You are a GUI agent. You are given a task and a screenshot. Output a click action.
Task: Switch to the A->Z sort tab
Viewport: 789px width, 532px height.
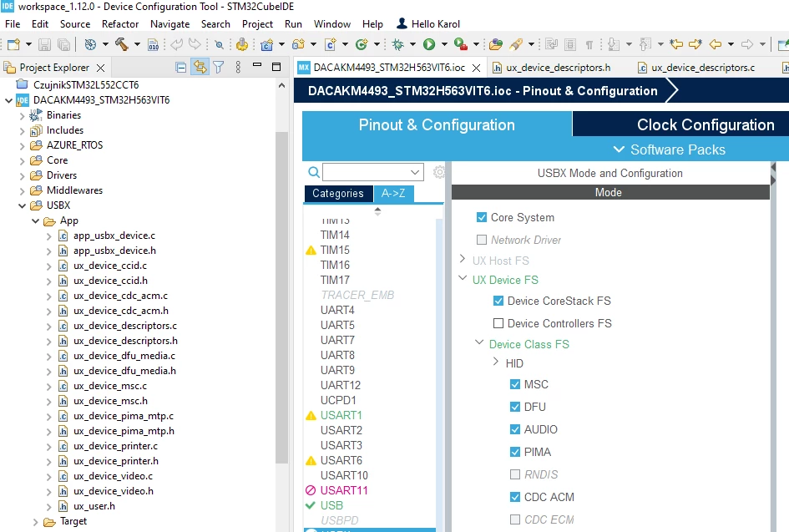(393, 193)
